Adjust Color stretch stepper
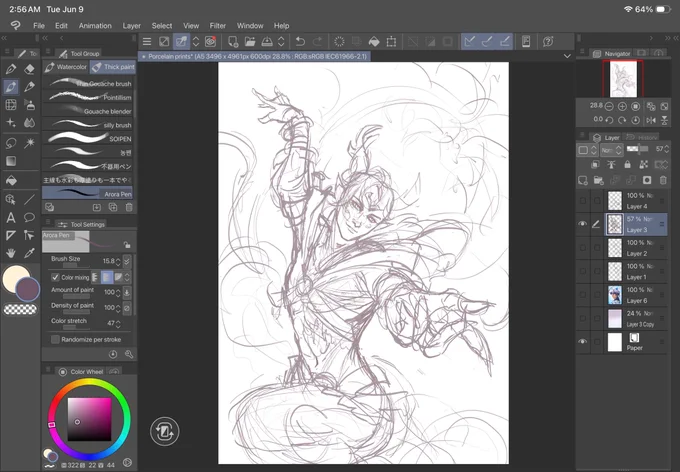The image size is (680, 472). 118,323
